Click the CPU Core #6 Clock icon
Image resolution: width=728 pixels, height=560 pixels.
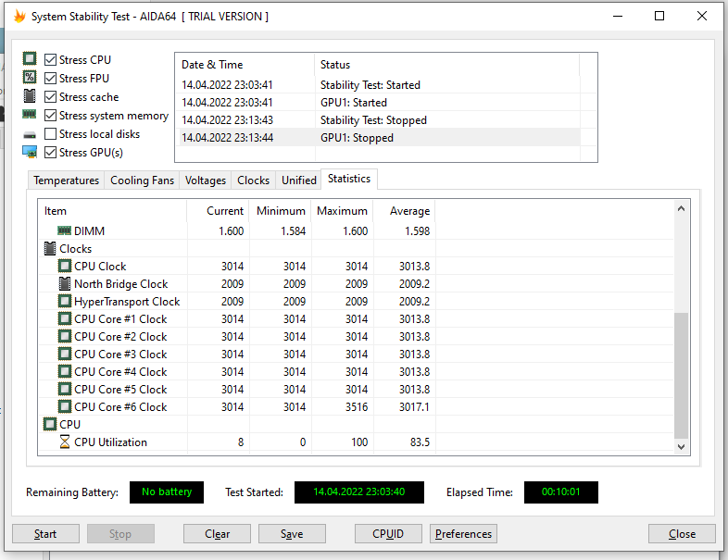[x=65, y=407]
